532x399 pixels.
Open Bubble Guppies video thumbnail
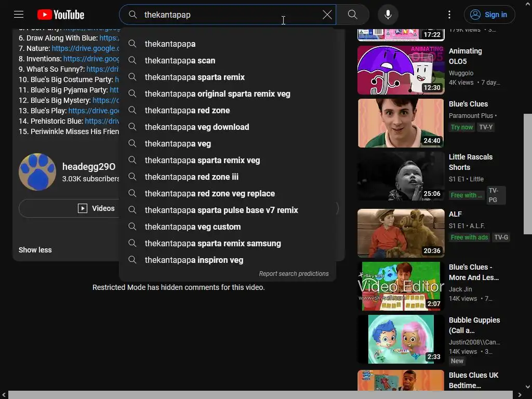pos(401,339)
